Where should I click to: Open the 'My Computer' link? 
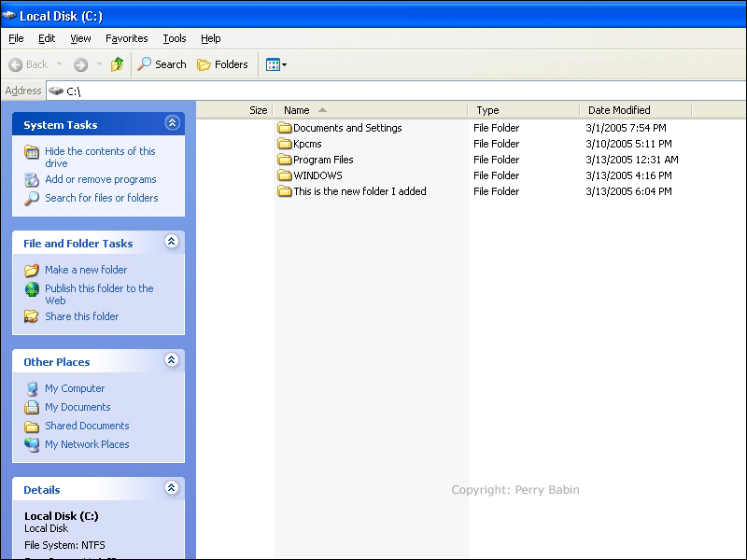point(75,388)
